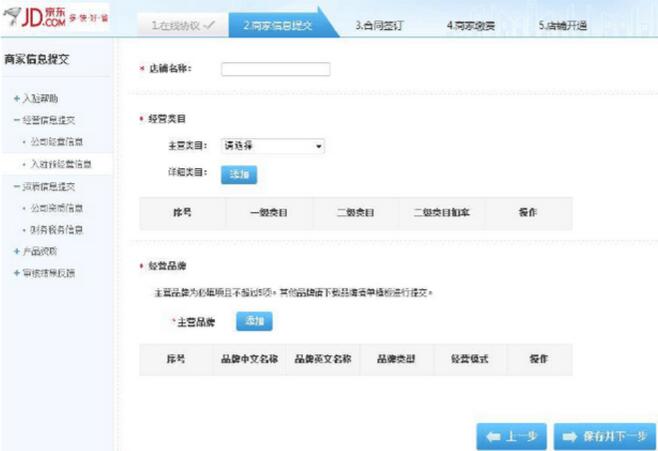Expand the 产品资质 sidebar section
Viewport: 658px width, 451px height.
pos(15,251)
